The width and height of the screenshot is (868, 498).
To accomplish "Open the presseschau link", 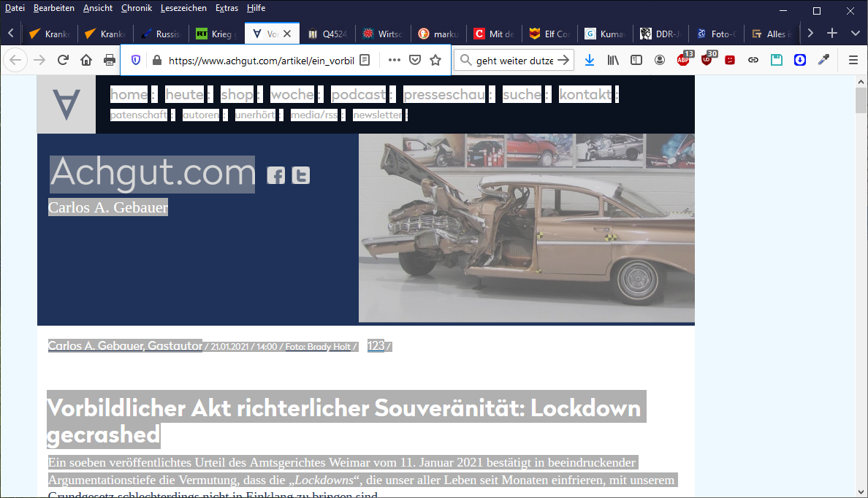I will pos(444,95).
